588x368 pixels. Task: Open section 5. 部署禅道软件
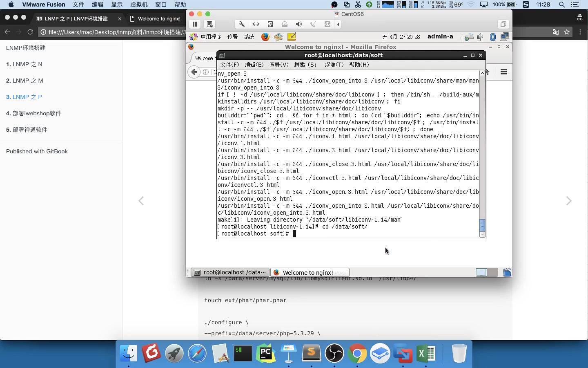tap(27, 130)
